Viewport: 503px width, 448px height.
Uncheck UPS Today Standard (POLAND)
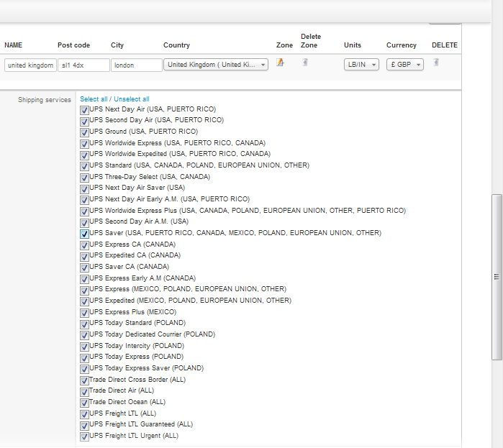[85, 324]
